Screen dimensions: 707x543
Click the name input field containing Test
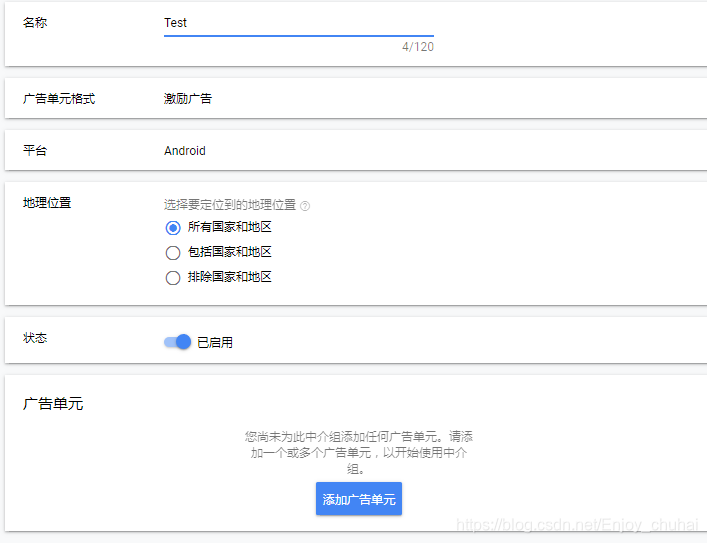pos(298,23)
